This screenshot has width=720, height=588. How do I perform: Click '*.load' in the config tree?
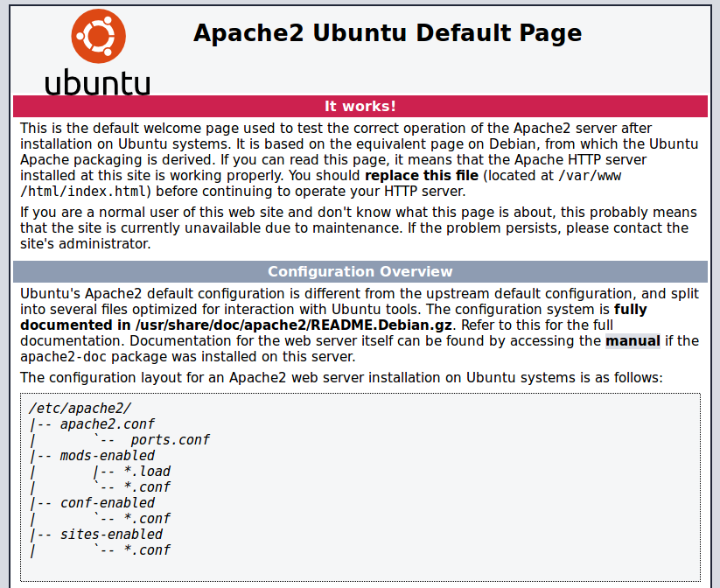(147, 472)
